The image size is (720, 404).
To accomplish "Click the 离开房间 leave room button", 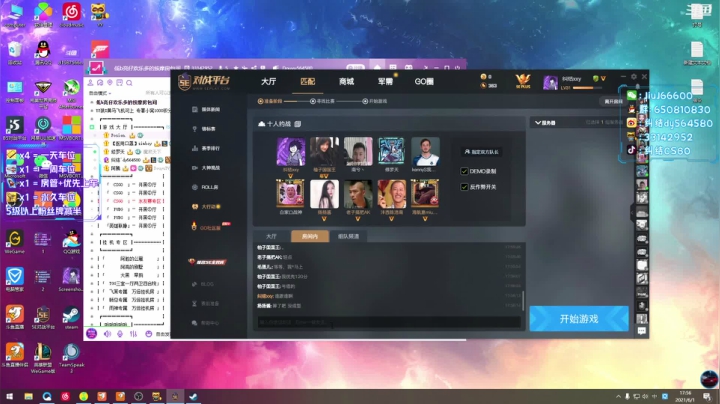I will 613,101.
